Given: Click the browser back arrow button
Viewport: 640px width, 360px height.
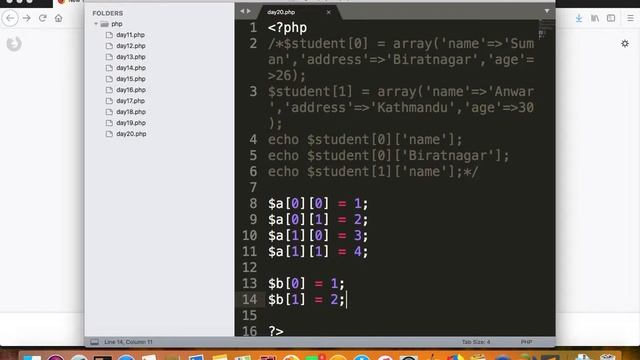Looking at the screenshot, I should pos(10,18).
